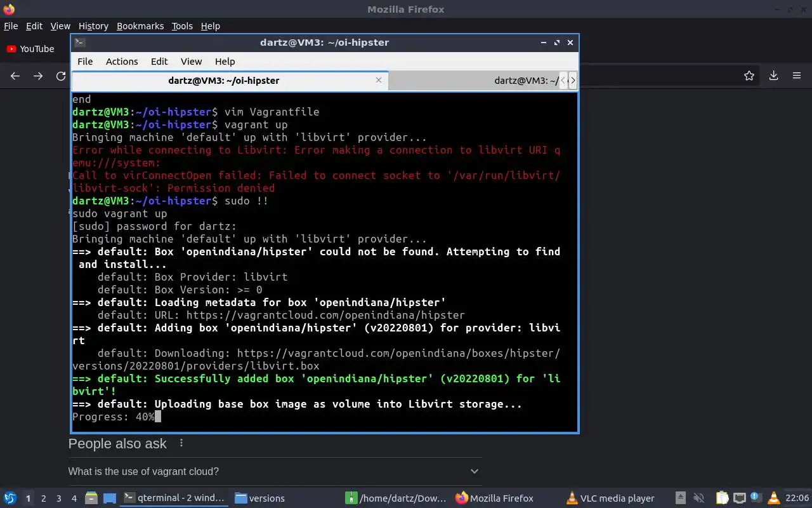Switch to virtual desktop 4

click(74, 498)
